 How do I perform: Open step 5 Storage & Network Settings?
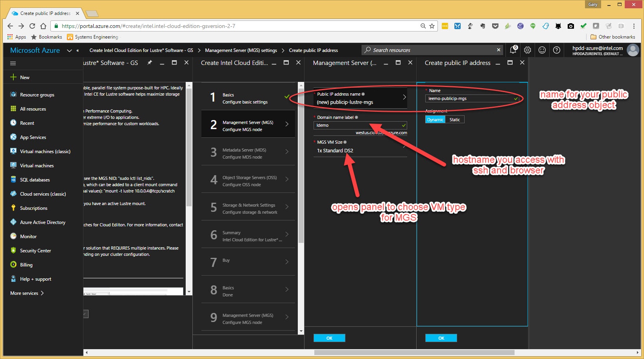tap(248, 207)
